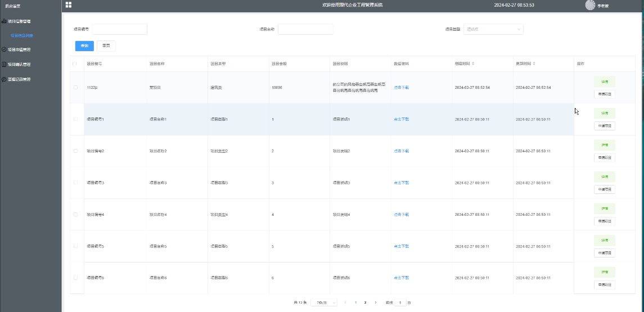Click 点击下载 link in 项目编号5 row
This screenshot has width=644, height=312.
(401, 246)
